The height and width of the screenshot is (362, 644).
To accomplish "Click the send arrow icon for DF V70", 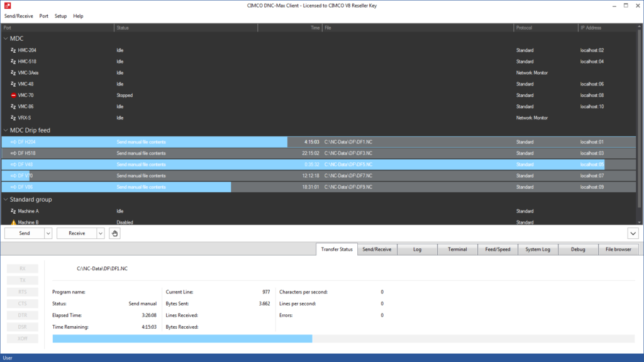I will pos(13,176).
